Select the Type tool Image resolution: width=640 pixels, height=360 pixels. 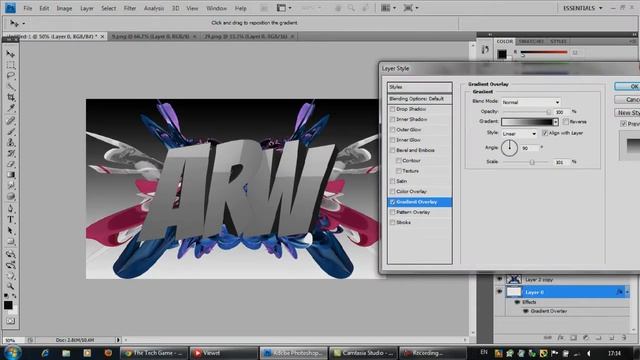click(11, 220)
